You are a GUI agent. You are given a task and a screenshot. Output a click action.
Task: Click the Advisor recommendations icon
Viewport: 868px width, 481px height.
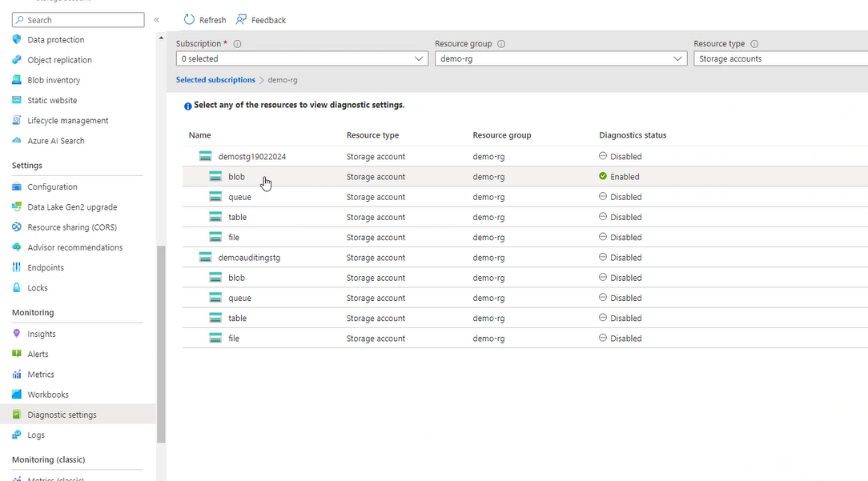coord(17,247)
